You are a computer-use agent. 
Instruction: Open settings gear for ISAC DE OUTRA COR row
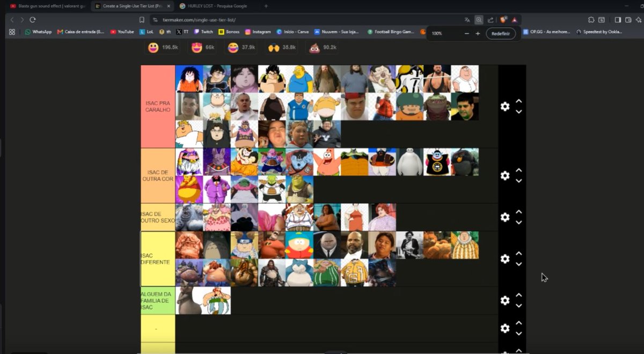pos(505,175)
